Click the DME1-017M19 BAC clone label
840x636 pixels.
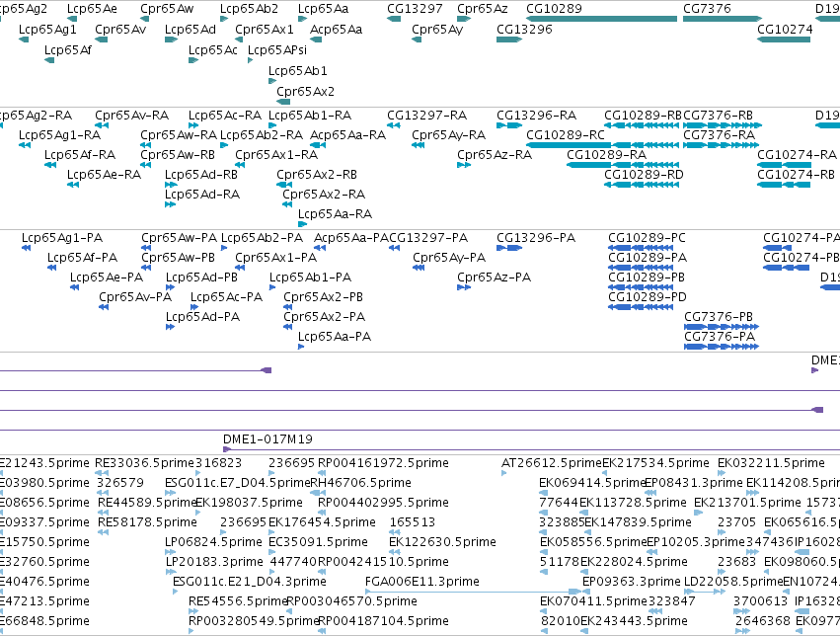(x=267, y=439)
